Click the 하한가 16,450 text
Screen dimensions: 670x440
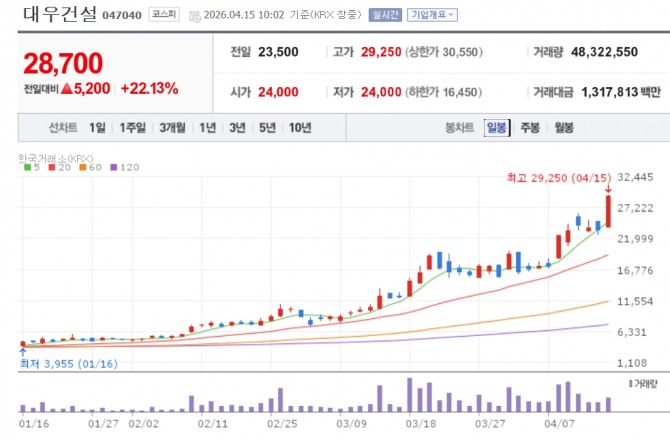[x=444, y=92]
